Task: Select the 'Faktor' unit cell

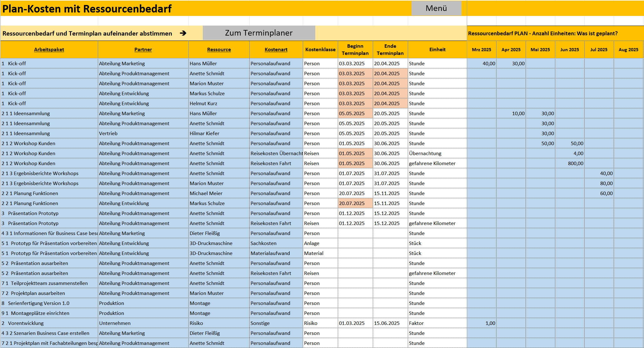Action: point(437,323)
